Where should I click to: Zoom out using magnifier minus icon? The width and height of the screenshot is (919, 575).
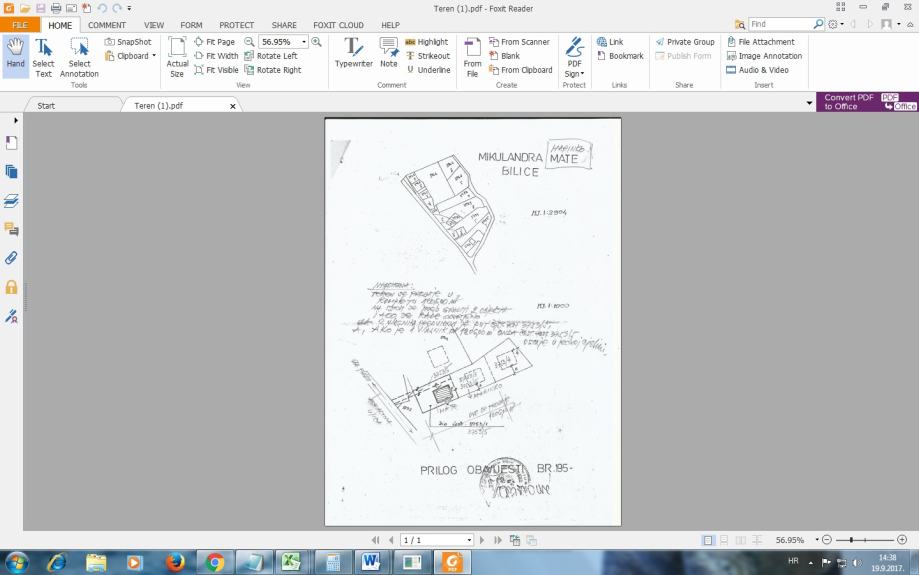click(249, 42)
